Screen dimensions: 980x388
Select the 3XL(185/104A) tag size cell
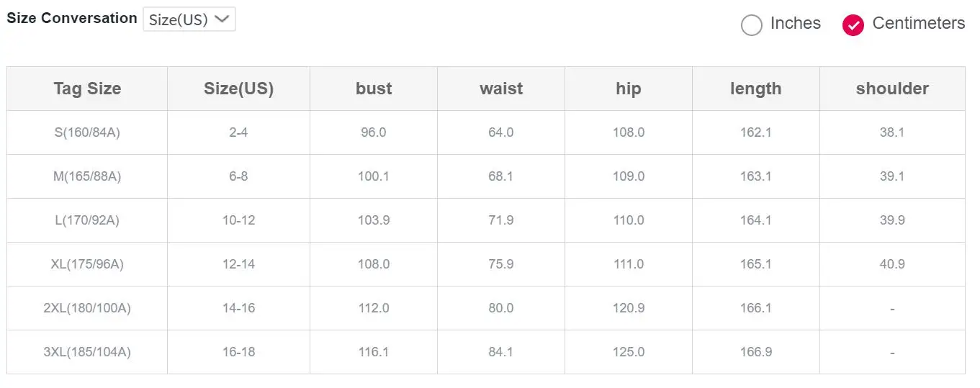[87, 352]
